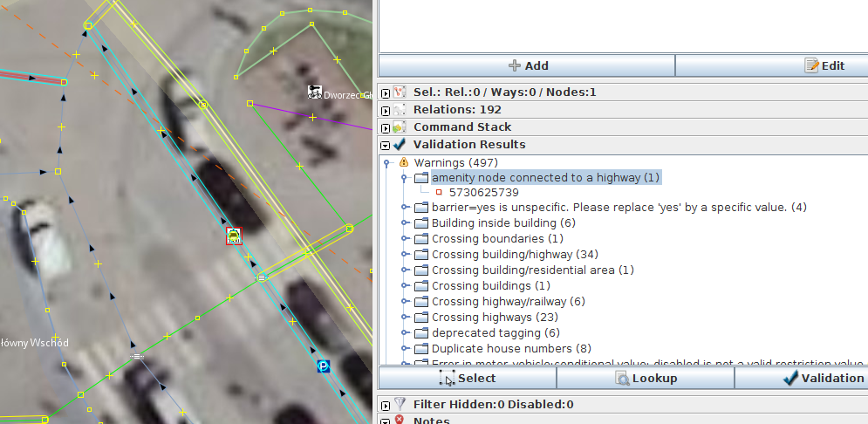Click the Notes panel red icon
Viewport: 868px width, 424px height.
[400, 421]
